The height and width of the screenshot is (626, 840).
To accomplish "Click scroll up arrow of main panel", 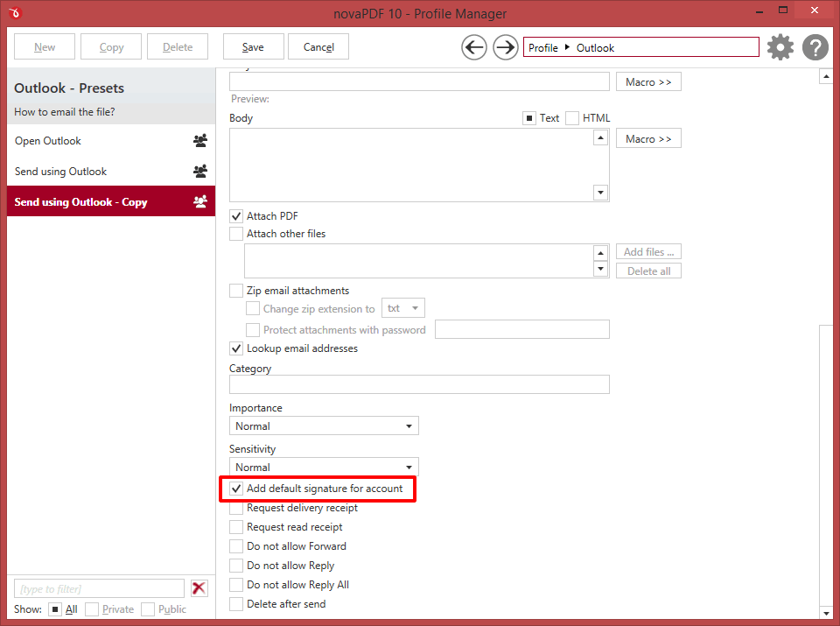I will [x=825, y=77].
